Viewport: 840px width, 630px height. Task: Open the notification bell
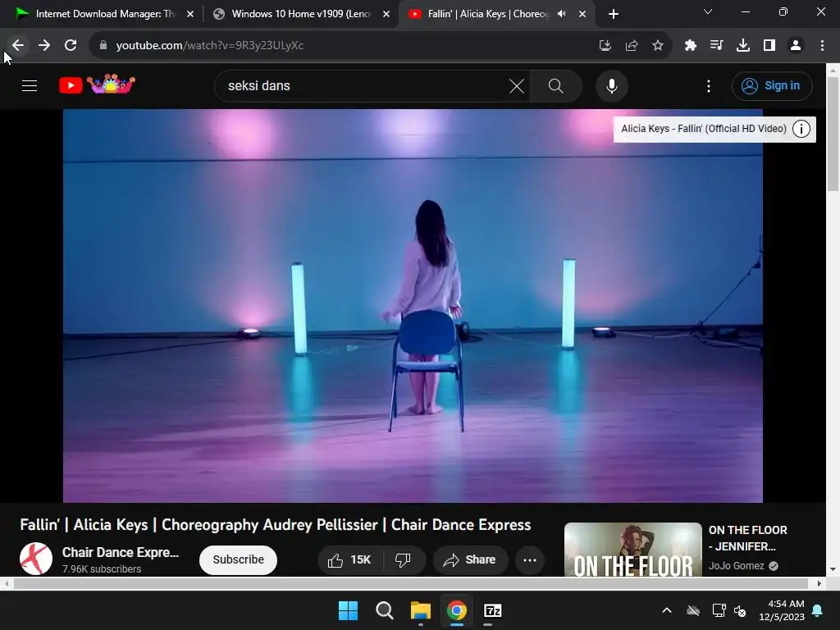pos(818,610)
